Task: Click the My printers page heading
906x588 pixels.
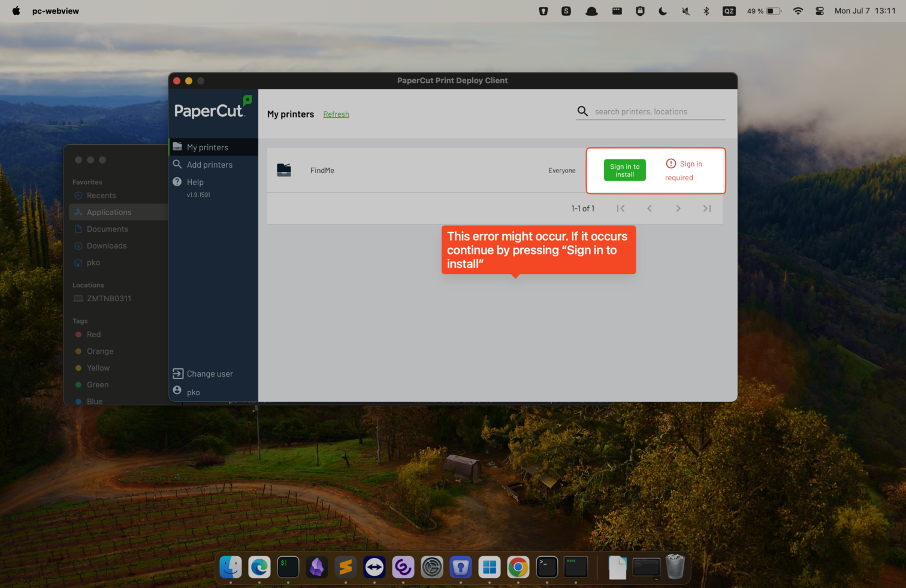Action: pos(291,114)
